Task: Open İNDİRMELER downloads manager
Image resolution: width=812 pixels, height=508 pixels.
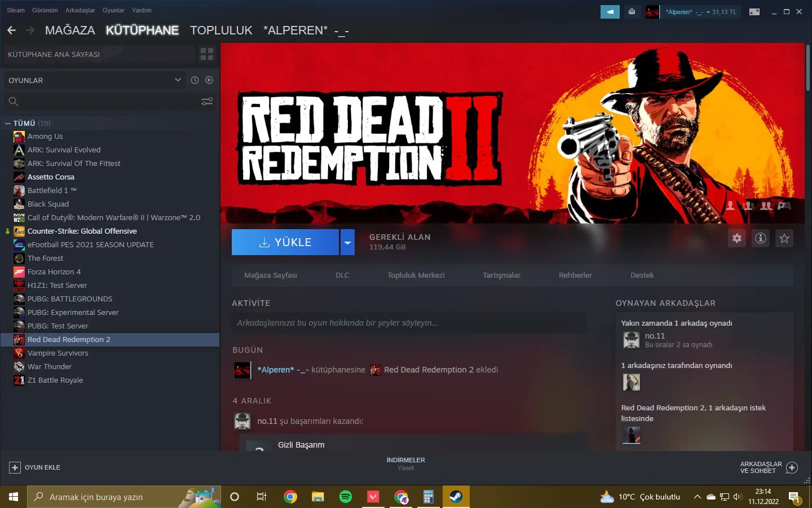Action: 405,463
